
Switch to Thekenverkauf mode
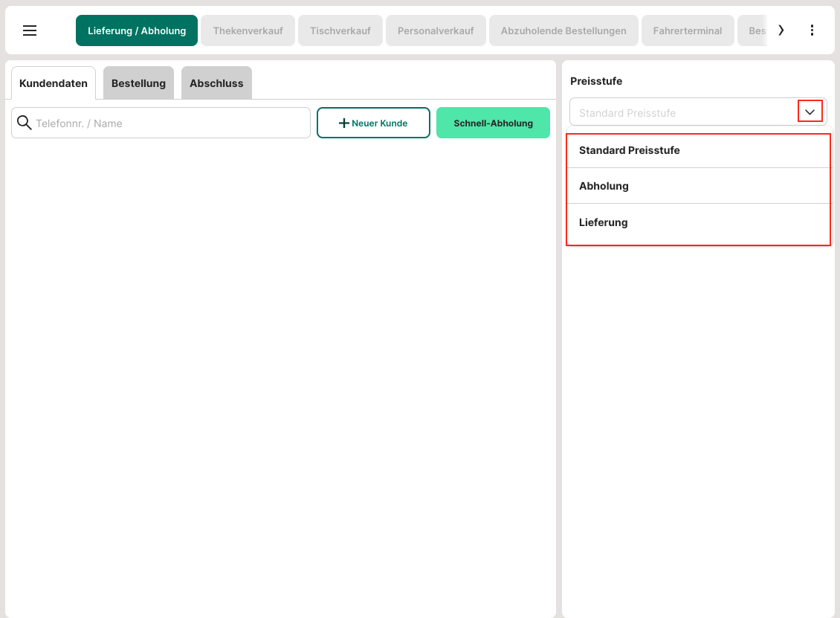[248, 30]
